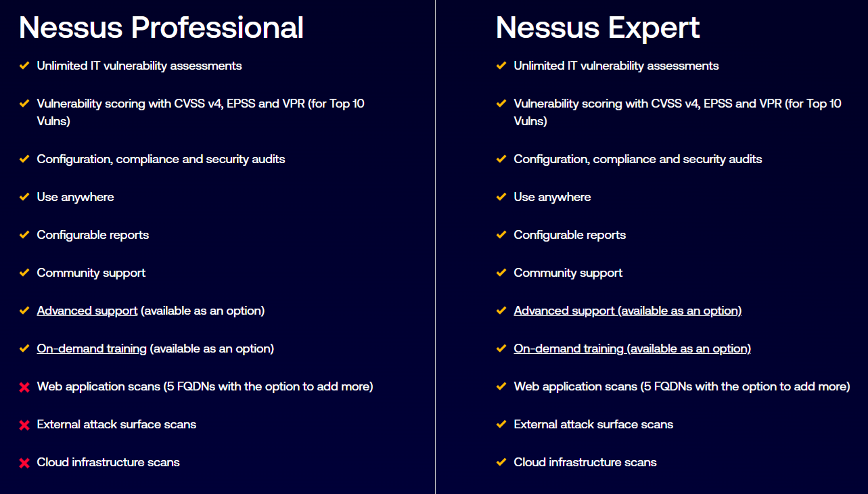Click the Nessus Expert heading
This screenshot has width=868, height=494.
[x=597, y=28]
